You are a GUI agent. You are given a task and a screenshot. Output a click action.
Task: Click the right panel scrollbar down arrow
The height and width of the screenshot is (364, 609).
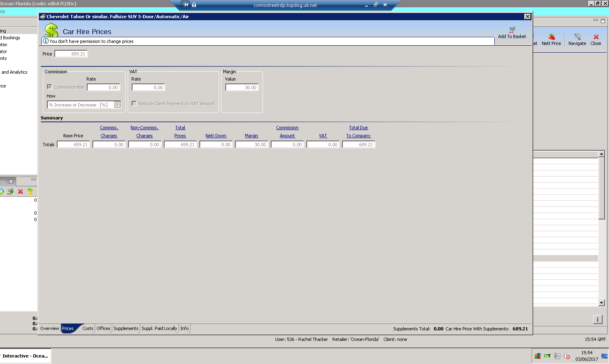click(x=602, y=302)
